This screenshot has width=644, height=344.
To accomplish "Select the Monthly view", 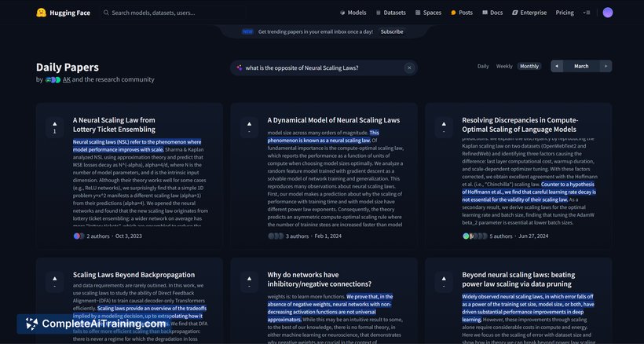I will [529, 66].
